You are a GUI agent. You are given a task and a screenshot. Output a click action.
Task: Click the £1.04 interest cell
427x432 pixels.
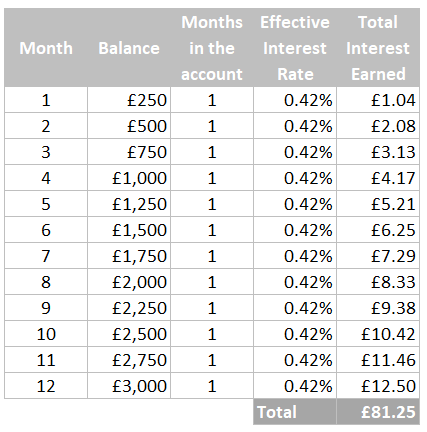click(378, 100)
